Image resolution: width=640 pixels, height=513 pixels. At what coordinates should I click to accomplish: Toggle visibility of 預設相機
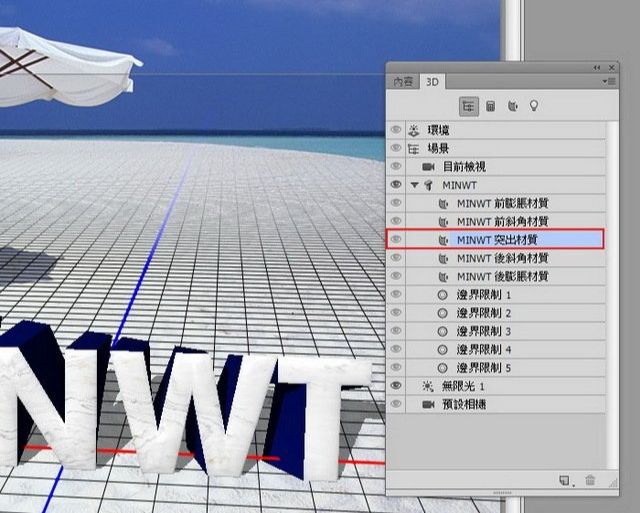pos(396,404)
